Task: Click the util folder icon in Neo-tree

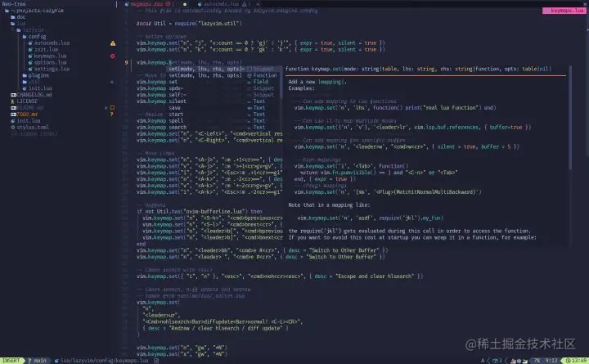Action: [x=25, y=82]
